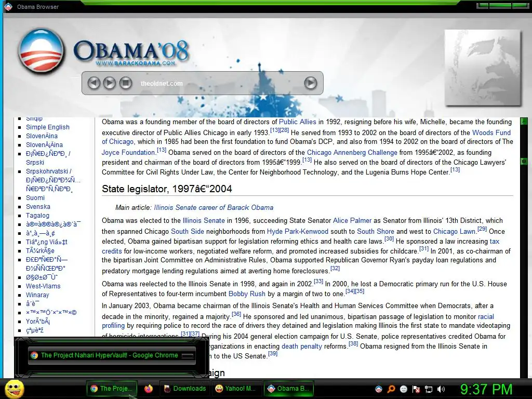Click citation [36] after regained a majority

tap(236, 314)
